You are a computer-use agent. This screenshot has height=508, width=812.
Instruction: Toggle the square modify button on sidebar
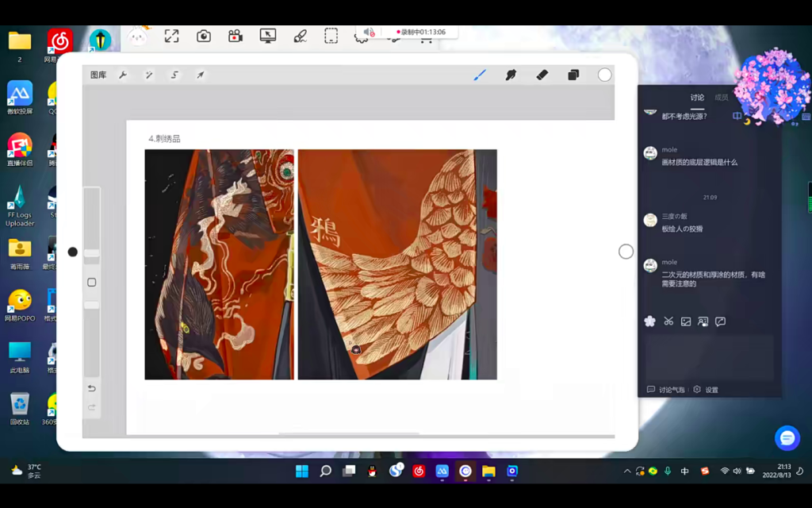pyautogui.click(x=92, y=283)
